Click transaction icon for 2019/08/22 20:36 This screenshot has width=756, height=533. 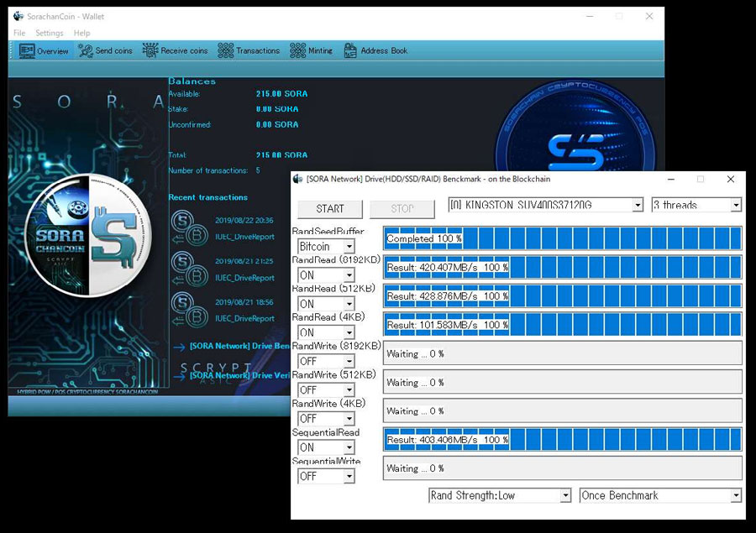click(x=190, y=228)
